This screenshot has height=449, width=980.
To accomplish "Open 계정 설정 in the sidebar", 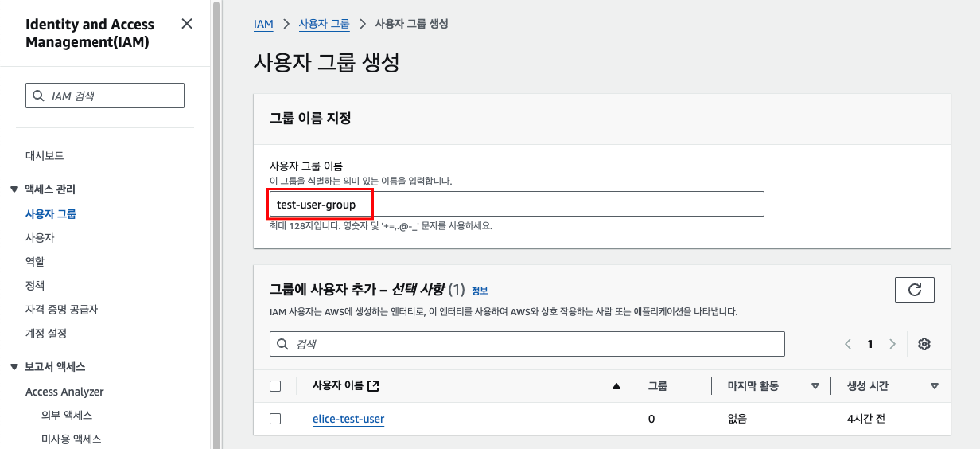I will click(x=46, y=333).
